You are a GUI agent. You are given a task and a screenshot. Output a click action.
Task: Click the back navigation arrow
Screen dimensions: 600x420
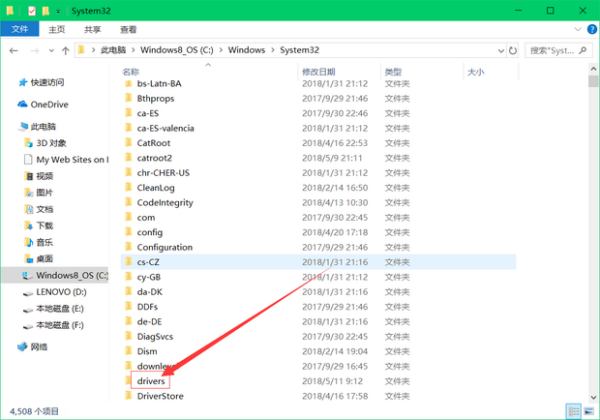pos(12,49)
